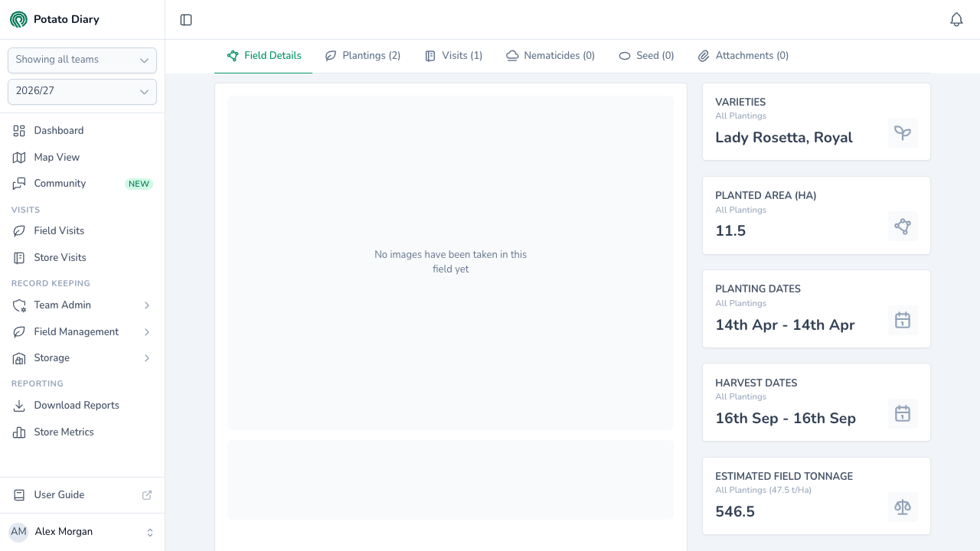Expand the Storage submenu
The width and height of the screenshot is (980, 551).
pos(82,358)
